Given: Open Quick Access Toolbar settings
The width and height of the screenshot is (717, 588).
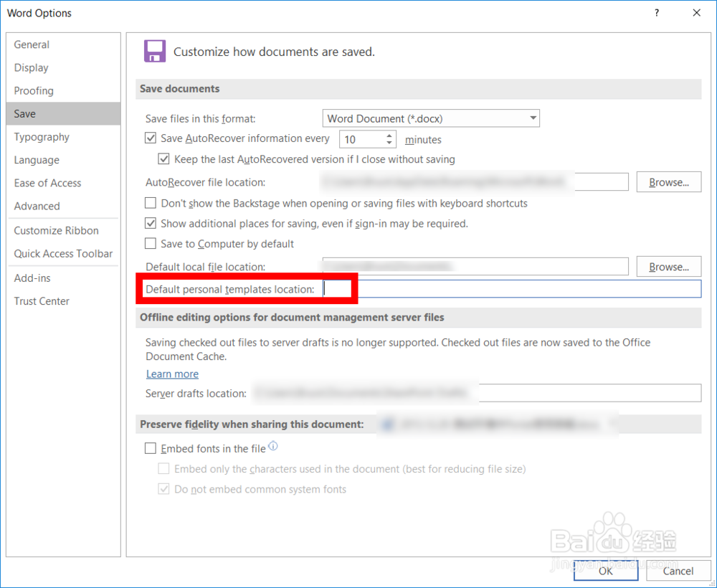Looking at the screenshot, I should (x=63, y=254).
